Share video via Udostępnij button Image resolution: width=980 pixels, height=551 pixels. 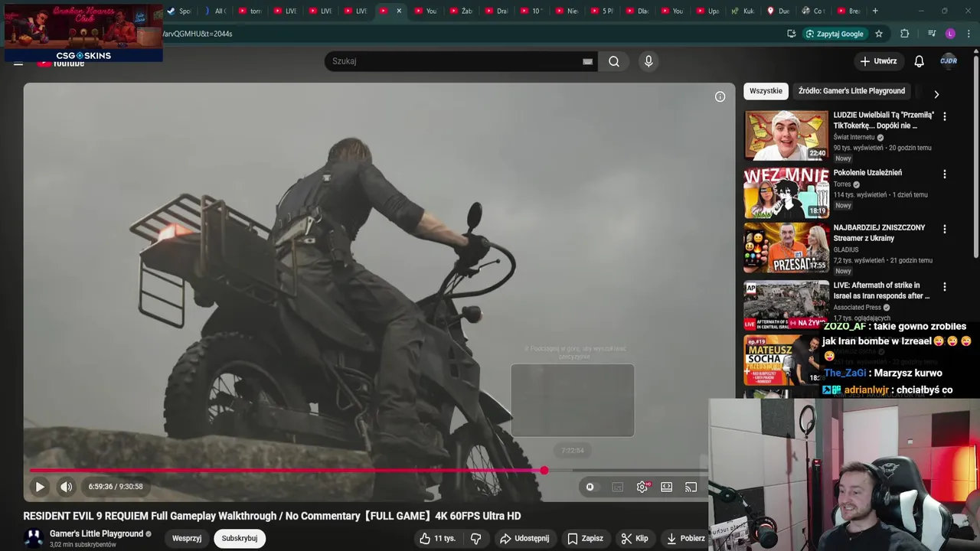524,538
